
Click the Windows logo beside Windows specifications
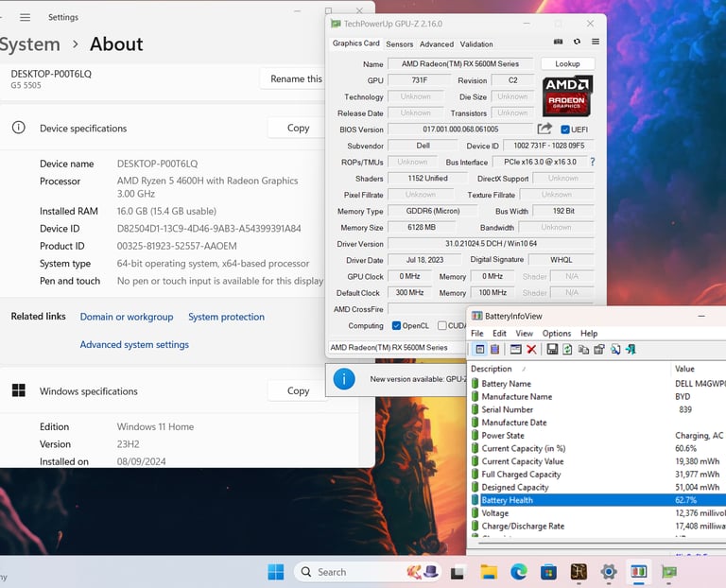19,390
